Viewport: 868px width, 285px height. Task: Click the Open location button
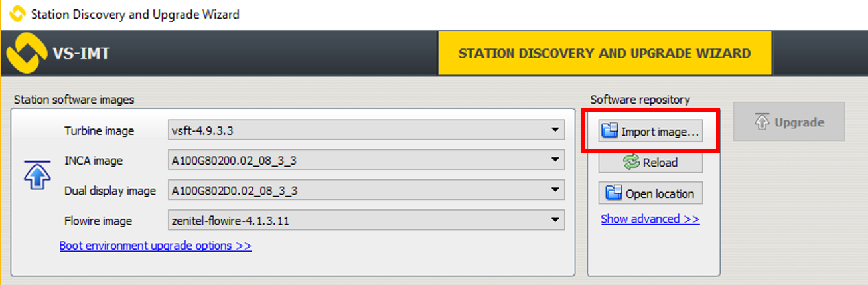pos(650,194)
